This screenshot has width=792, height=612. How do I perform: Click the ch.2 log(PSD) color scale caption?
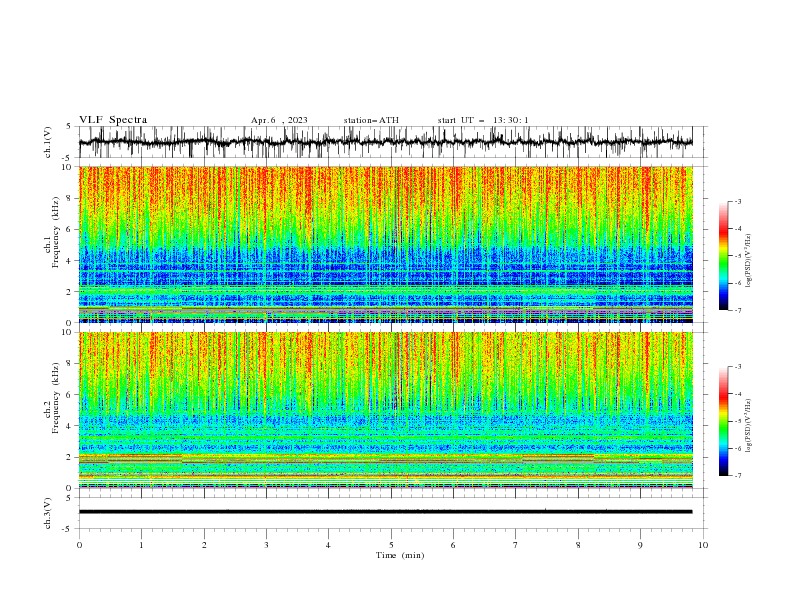click(749, 425)
